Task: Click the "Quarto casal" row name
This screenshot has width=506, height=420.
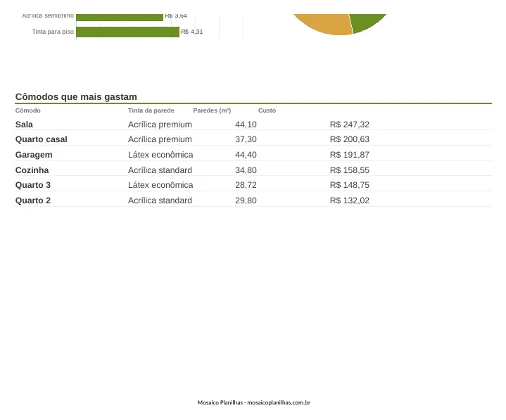Action: coord(42,139)
